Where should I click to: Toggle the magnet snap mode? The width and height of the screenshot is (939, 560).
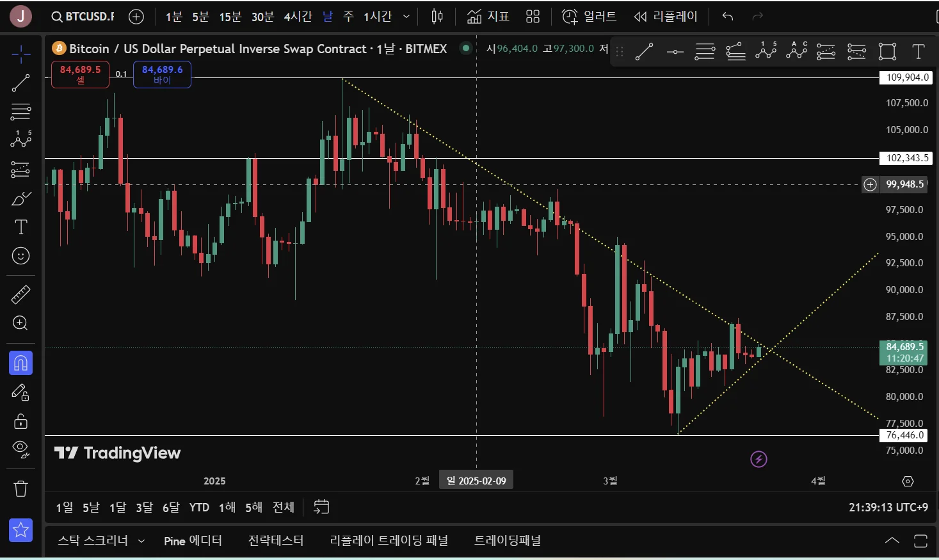[20, 364]
